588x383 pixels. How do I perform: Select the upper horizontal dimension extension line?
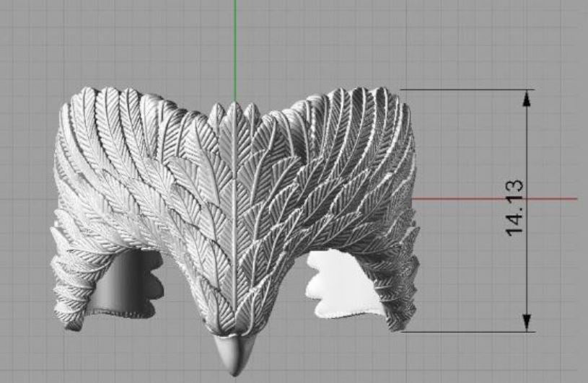click(469, 89)
